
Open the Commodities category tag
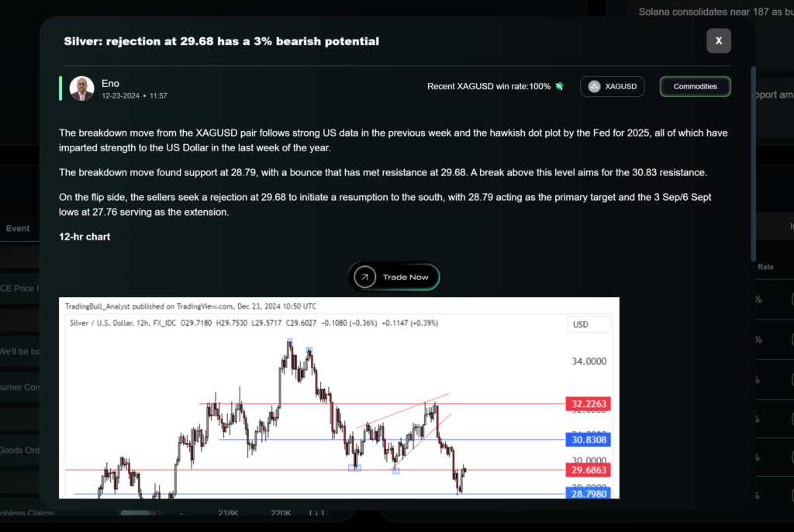tap(695, 87)
